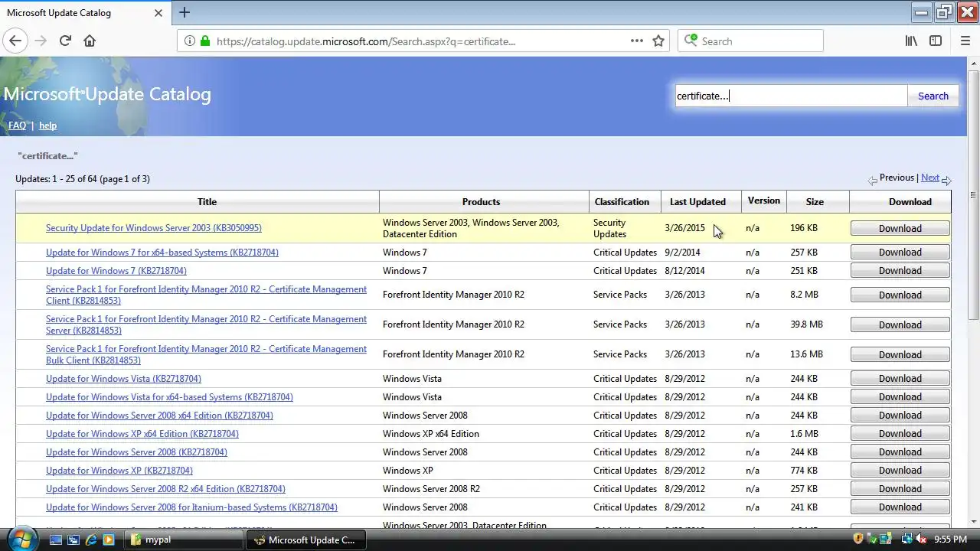Download the 257 KB Windows 7 x64 update
Screen dimensions: 980x551
(900, 252)
